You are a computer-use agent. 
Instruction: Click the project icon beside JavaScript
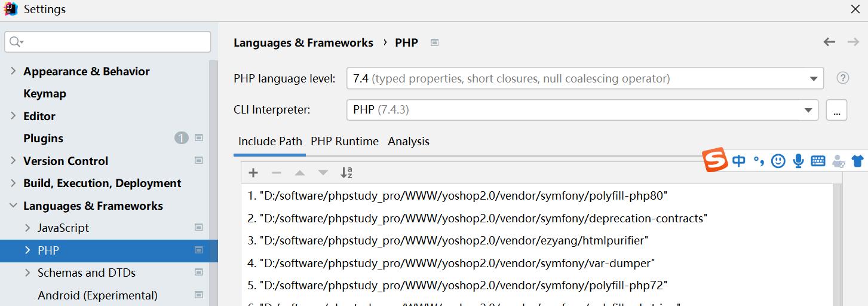(x=199, y=228)
